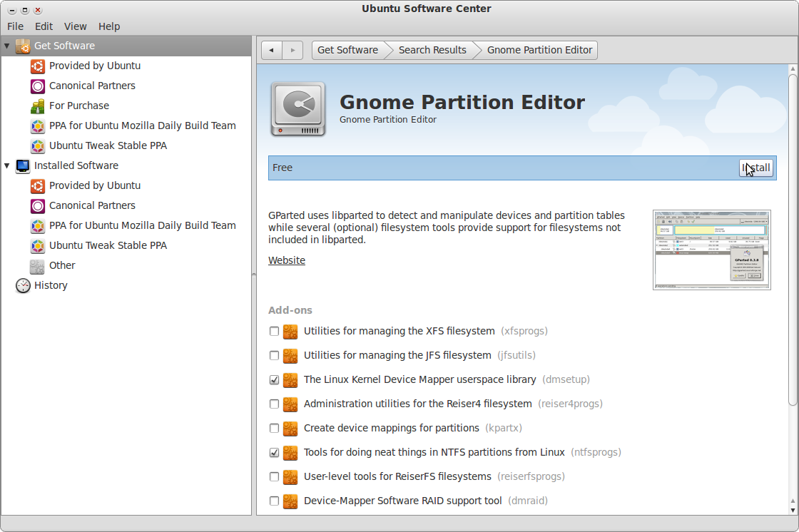799x532 pixels.
Task: Select Other under Installed Software
Action: [62, 266]
